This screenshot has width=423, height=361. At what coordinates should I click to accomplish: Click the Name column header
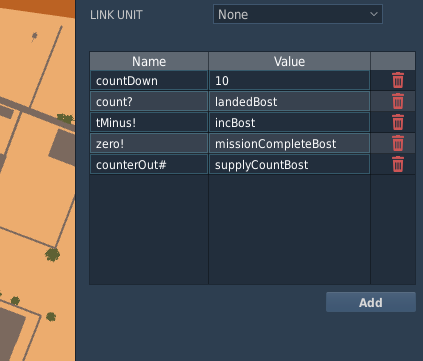(x=149, y=61)
